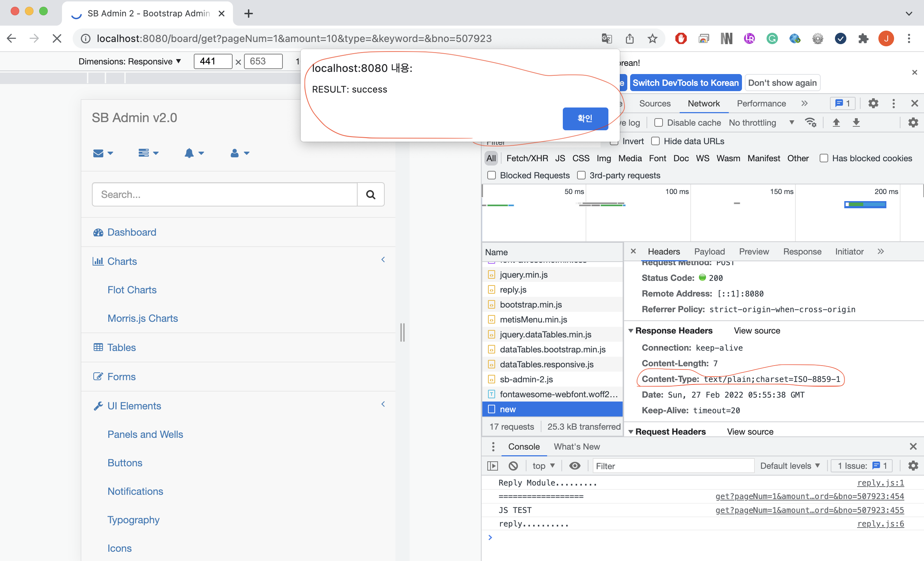Click the import HAR upload arrow
Image resolution: width=924 pixels, height=561 pixels.
pos(836,122)
